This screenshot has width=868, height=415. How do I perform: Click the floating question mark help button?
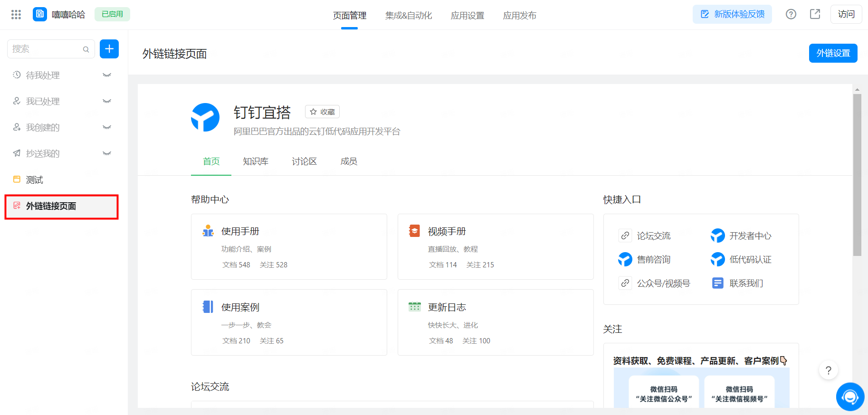pyautogui.click(x=829, y=370)
